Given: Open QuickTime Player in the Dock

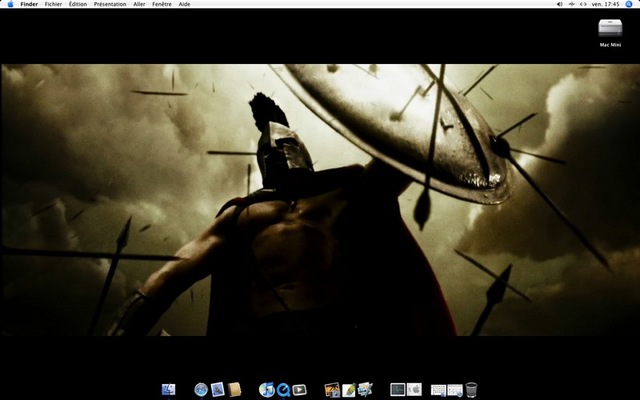Looking at the screenshot, I should click(x=283, y=390).
